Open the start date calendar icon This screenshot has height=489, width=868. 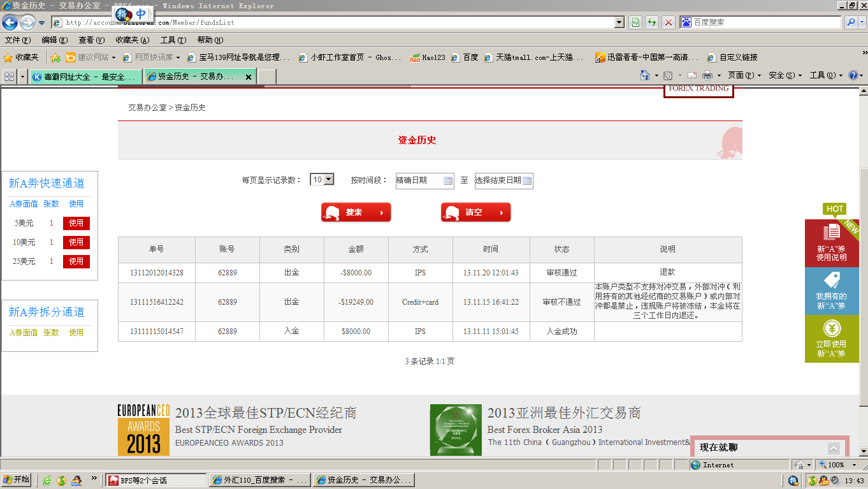point(448,181)
